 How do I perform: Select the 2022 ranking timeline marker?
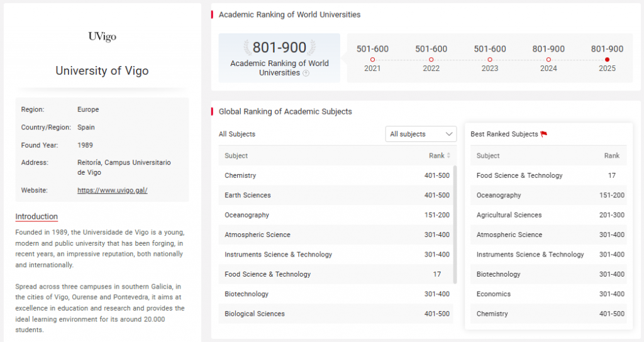[x=431, y=59]
